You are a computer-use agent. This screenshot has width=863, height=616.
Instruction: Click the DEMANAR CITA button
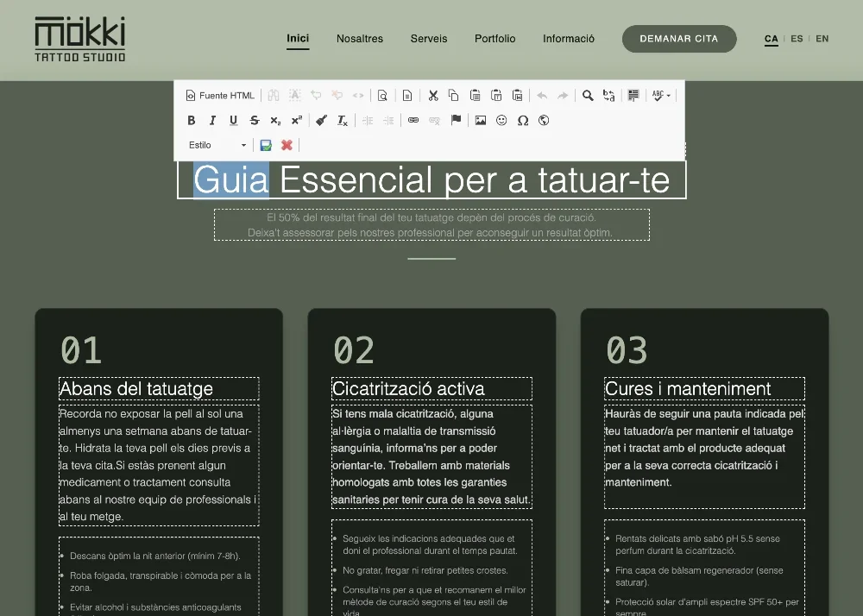click(x=679, y=39)
